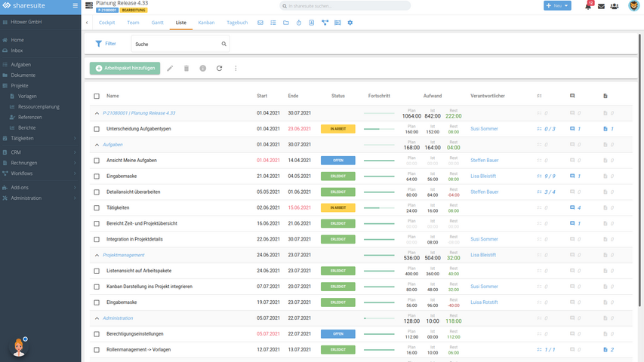The width and height of the screenshot is (644, 362).
Task: Switch to the Gantt tab
Action: 157,23
